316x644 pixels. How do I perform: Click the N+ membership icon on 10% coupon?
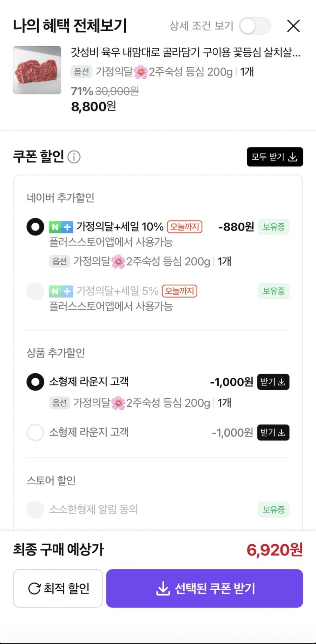tap(61, 227)
